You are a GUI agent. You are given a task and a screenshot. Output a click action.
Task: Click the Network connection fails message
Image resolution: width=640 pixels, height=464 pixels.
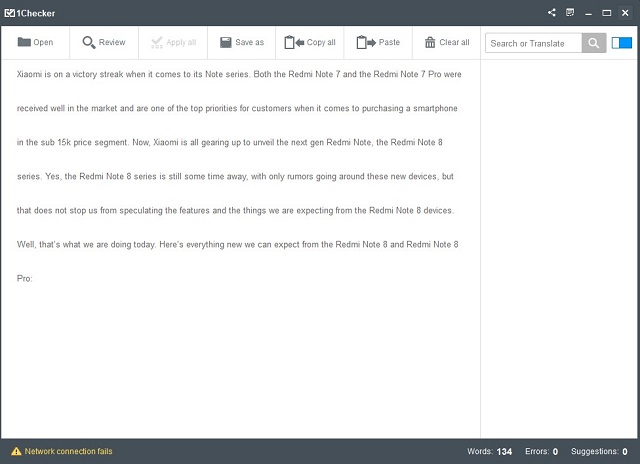68,451
